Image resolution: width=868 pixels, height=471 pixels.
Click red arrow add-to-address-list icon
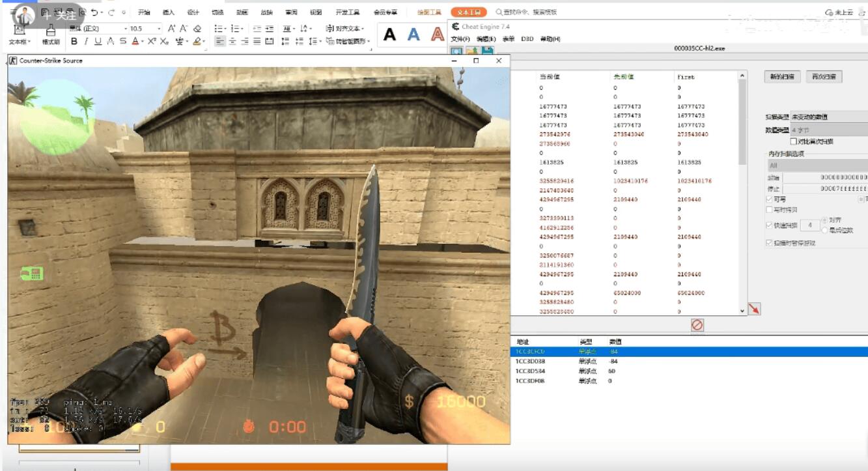pos(754,309)
